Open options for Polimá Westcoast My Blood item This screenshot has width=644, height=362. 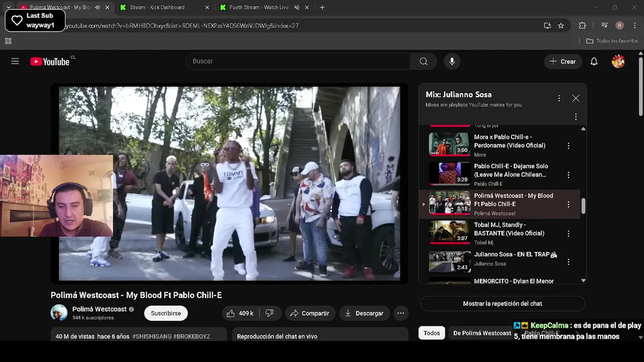pos(569,205)
